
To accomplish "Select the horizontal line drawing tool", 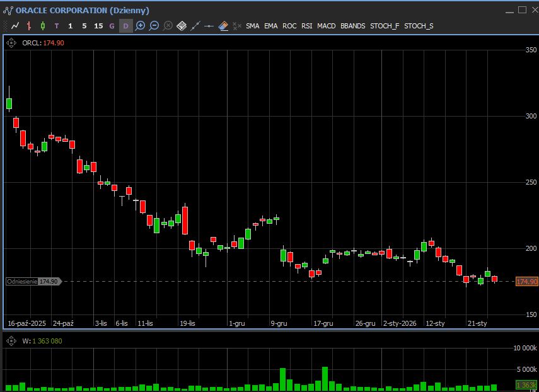I will click(209, 26).
